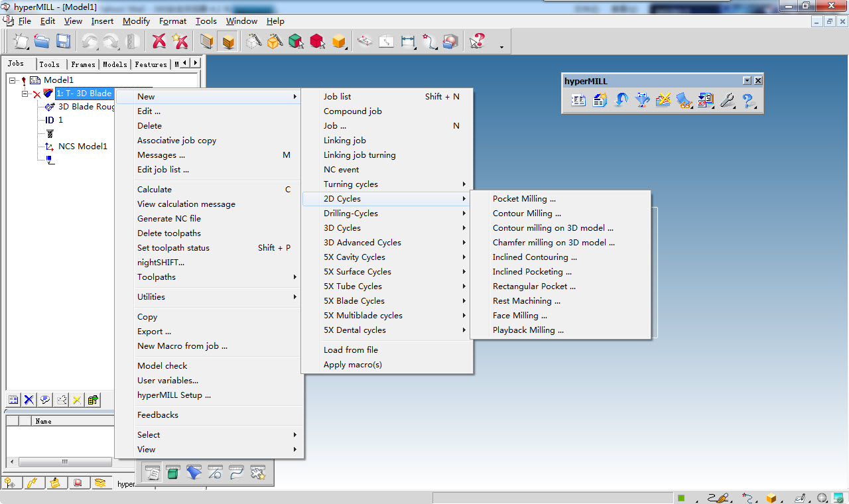Screen dimensions: 849x504
Task: Click the lower panel horizontal scrollbar
Action: tap(64, 462)
